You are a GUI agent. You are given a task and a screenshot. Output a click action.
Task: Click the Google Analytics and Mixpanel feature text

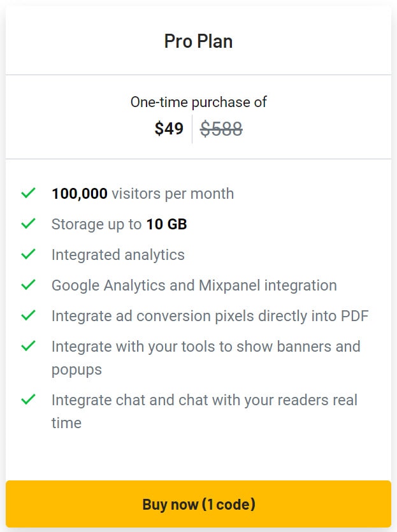[194, 285]
